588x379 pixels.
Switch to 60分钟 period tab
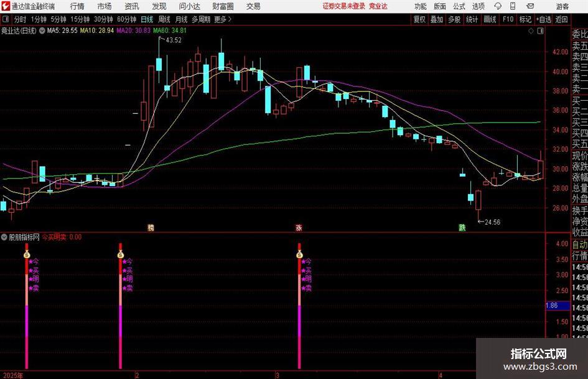pyautogui.click(x=126, y=19)
